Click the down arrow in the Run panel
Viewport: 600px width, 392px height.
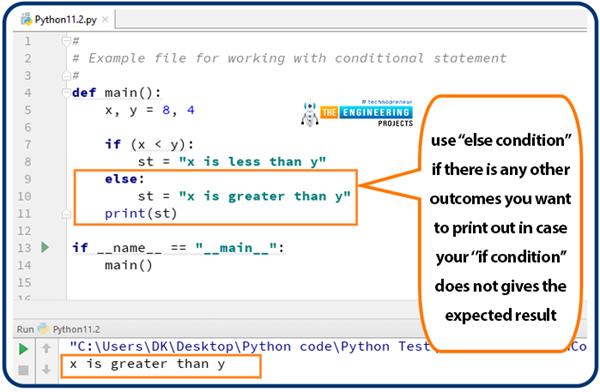click(46, 369)
